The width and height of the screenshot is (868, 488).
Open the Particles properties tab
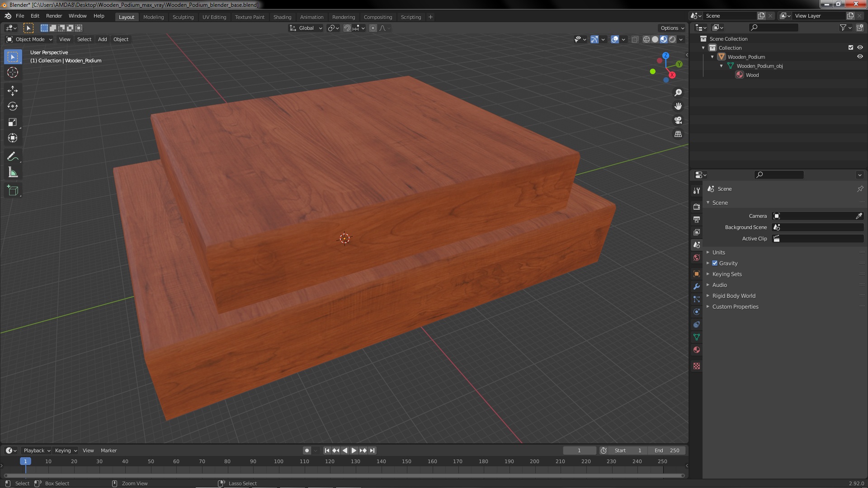click(697, 299)
